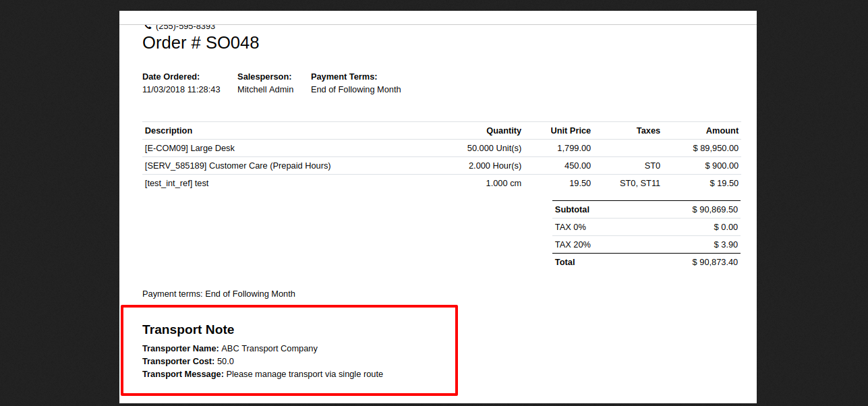Select total value $ 90,873.40
The image size is (868, 406).
(715, 262)
